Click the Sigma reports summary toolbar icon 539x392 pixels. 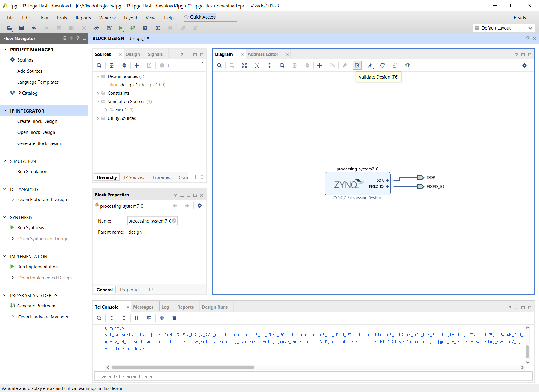click(158, 28)
